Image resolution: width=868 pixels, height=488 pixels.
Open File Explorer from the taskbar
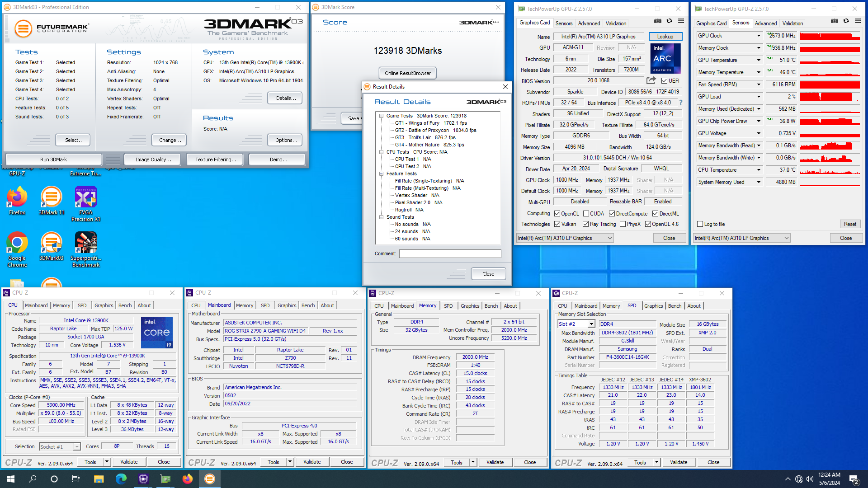pyautogui.click(x=99, y=479)
